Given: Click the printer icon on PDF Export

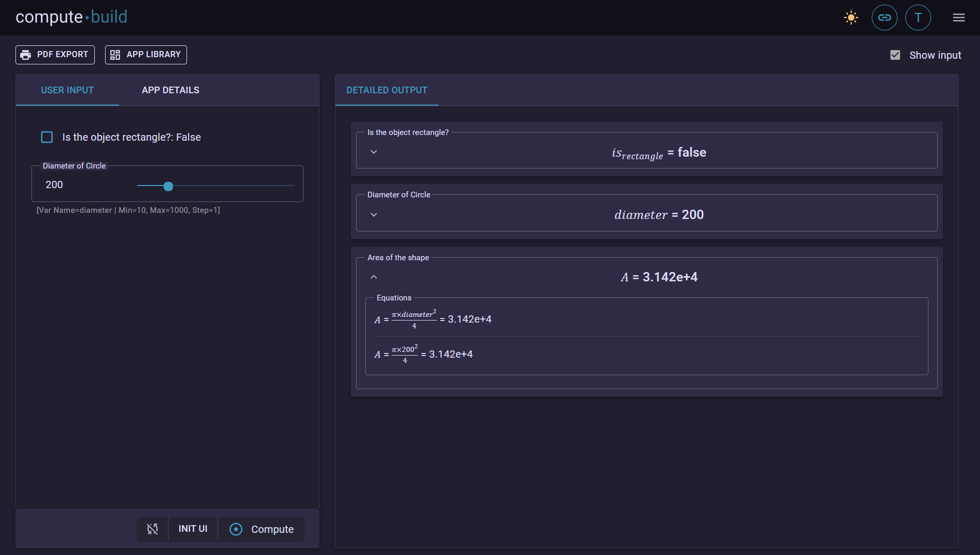Looking at the screenshot, I should pyautogui.click(x=26, y=54).
